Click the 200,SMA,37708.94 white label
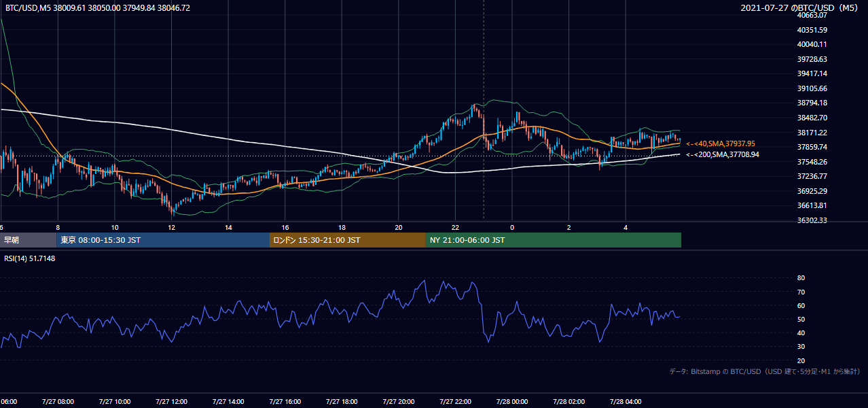 point(723,155)
